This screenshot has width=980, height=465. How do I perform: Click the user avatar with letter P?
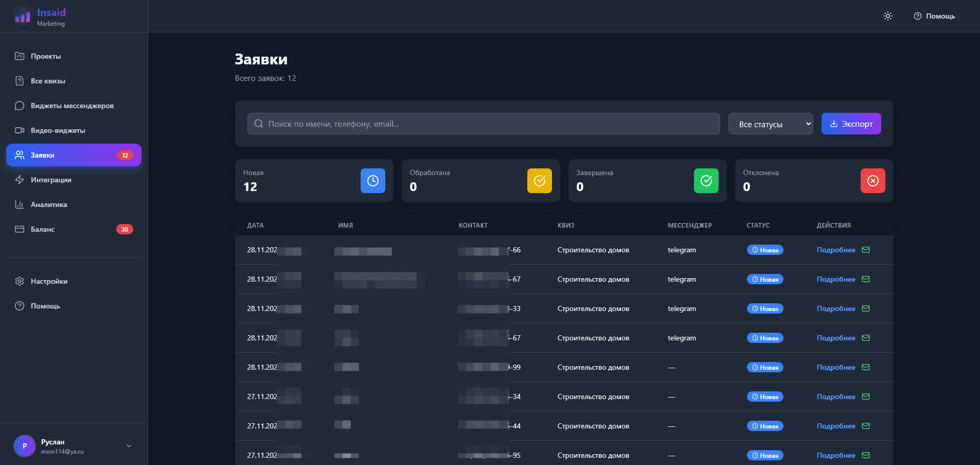click(24, 446)
